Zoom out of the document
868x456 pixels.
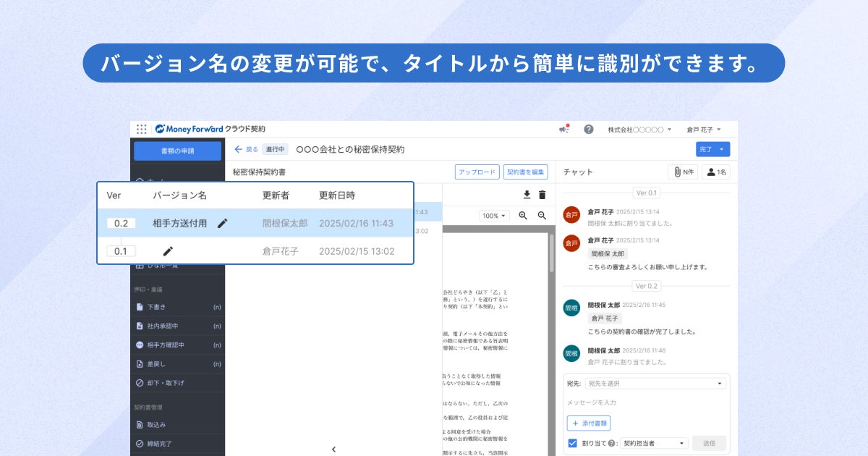click(542, 216)
